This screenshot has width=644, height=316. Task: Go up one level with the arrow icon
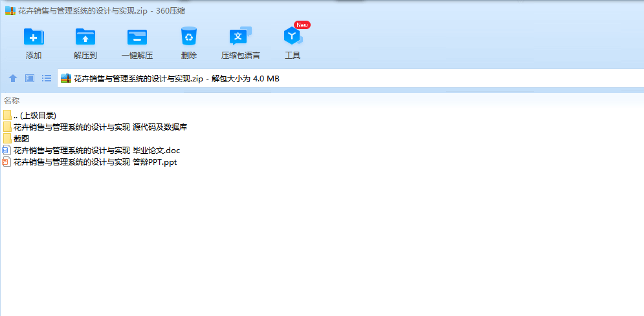pyautogui.click(x=13, y=78)
